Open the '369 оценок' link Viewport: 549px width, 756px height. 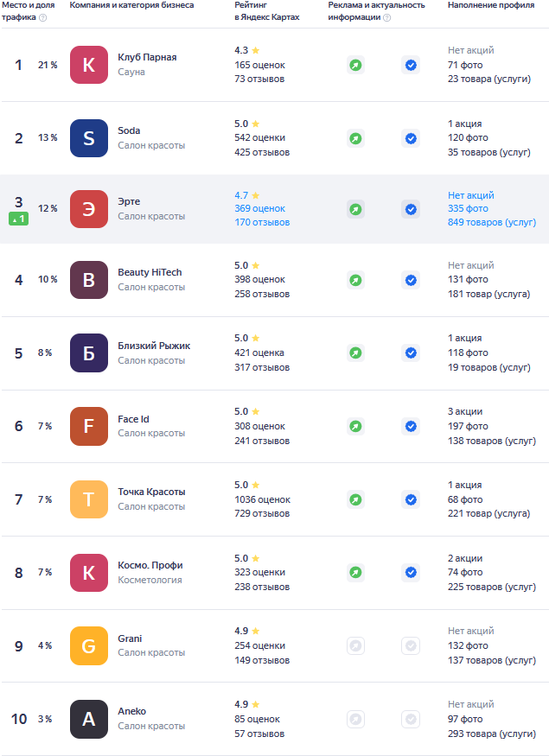[x=259, y=208]
